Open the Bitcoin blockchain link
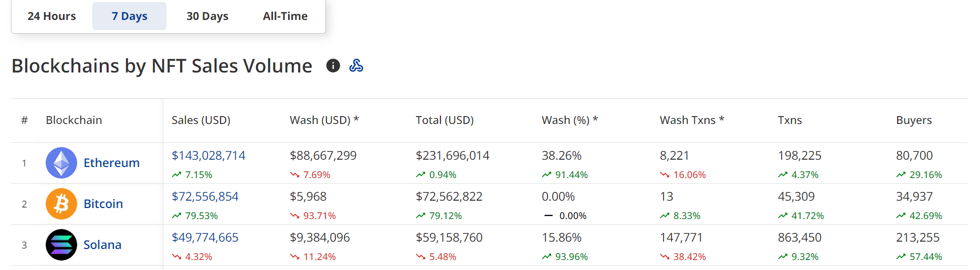 (103, 204)
